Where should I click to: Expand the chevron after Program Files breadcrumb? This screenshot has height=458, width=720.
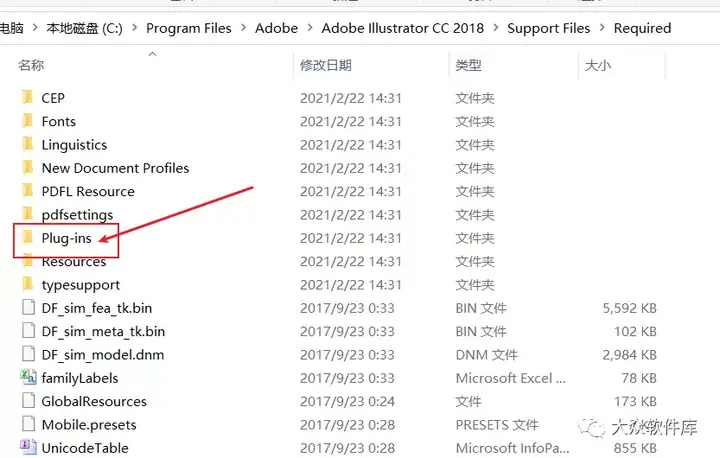(243, 28)
